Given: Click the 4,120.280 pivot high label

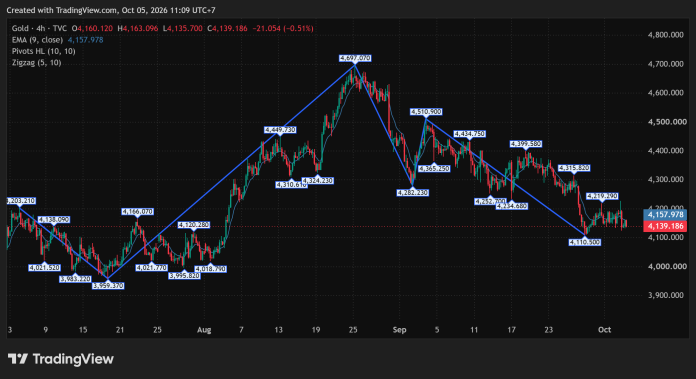Looking at the screenshot, I should [194, 225].
